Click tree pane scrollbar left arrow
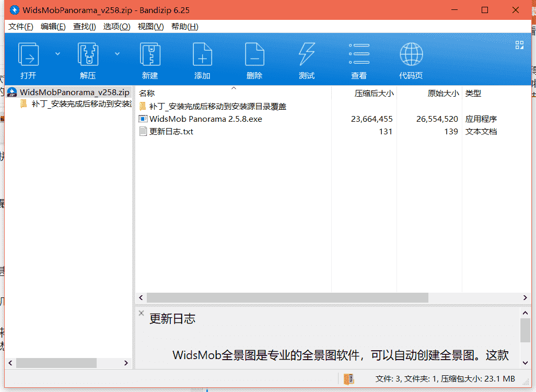Screen dimensions: 536x392 pos(10,363)
